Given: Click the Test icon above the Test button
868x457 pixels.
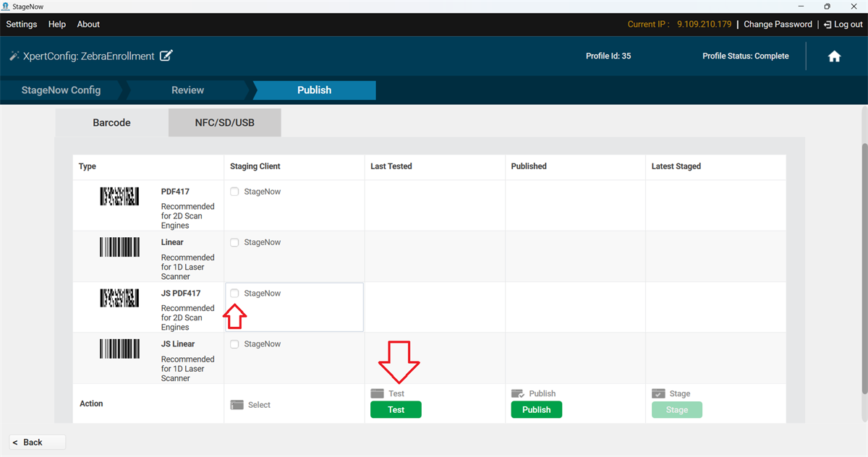Looking at the screenshot, I should click(377, 393).
